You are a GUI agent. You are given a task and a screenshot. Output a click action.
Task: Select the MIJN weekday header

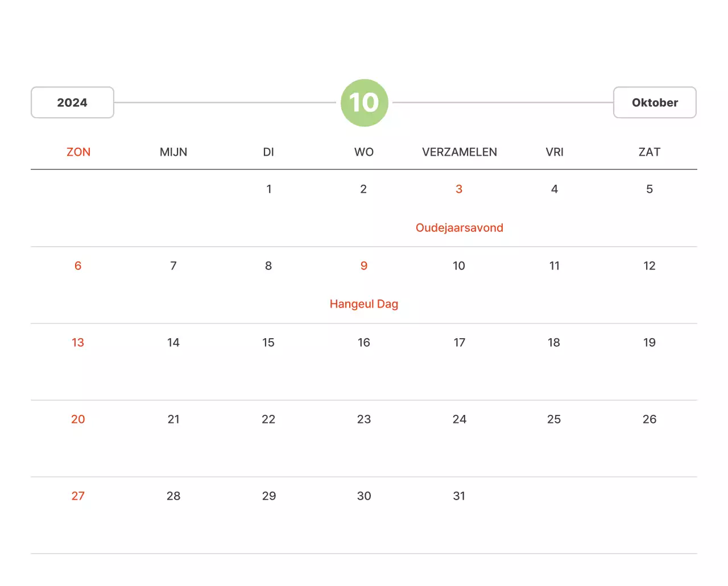click(173, 152)
